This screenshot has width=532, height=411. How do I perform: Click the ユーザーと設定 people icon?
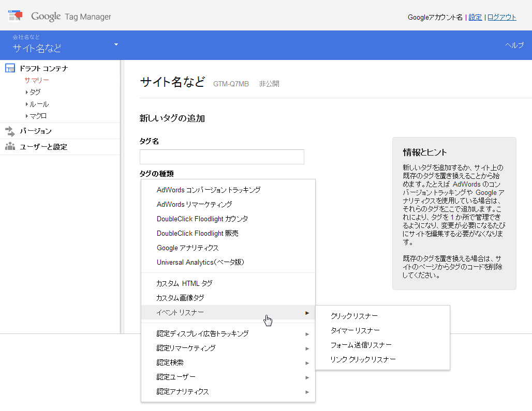pyautogui.click(x=9, y=146)
